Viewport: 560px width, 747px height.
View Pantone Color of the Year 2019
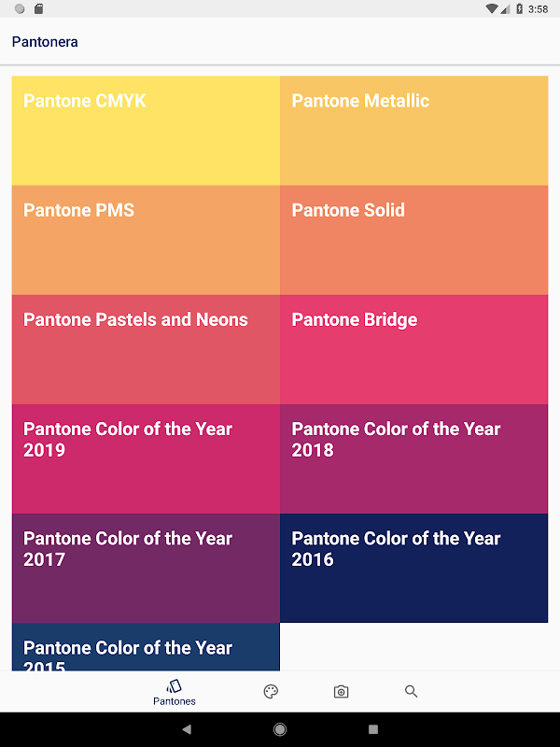tap(146, 458)
